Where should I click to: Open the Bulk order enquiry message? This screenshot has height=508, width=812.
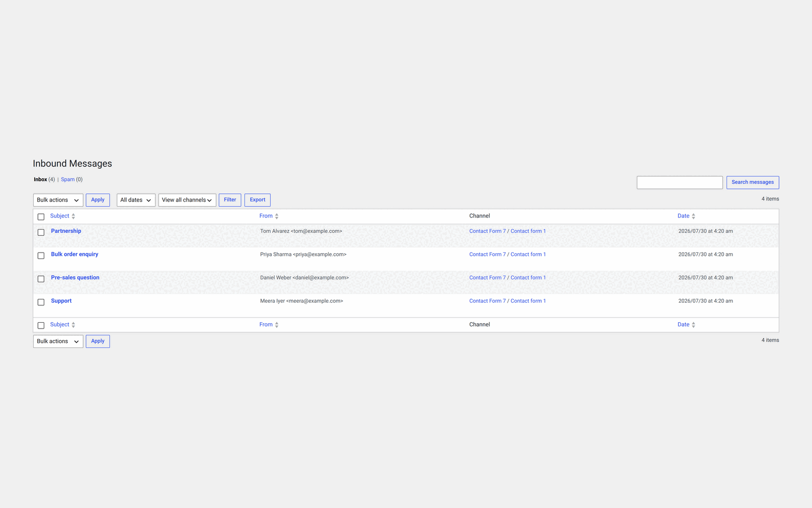75,254
